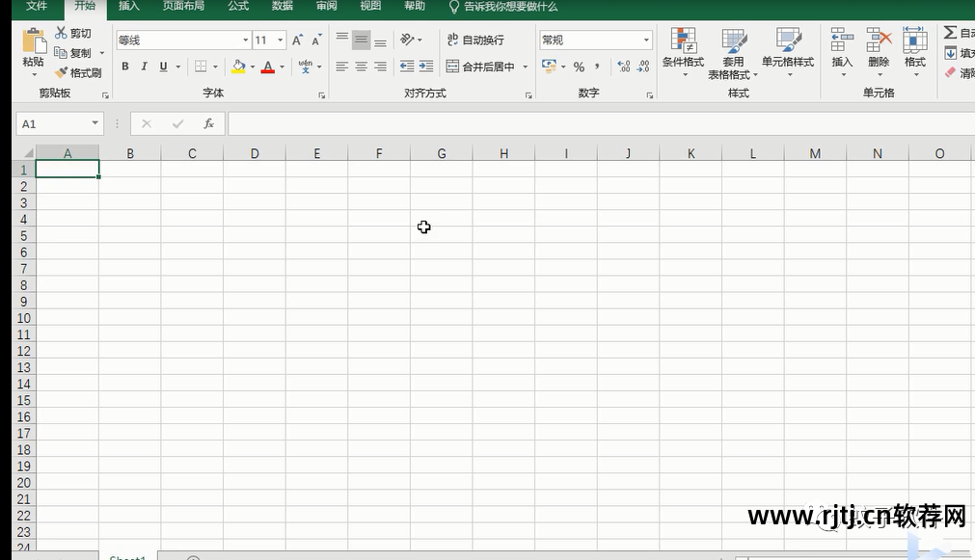Apply the yellow fill color bucket

click(x=238, y=67)
